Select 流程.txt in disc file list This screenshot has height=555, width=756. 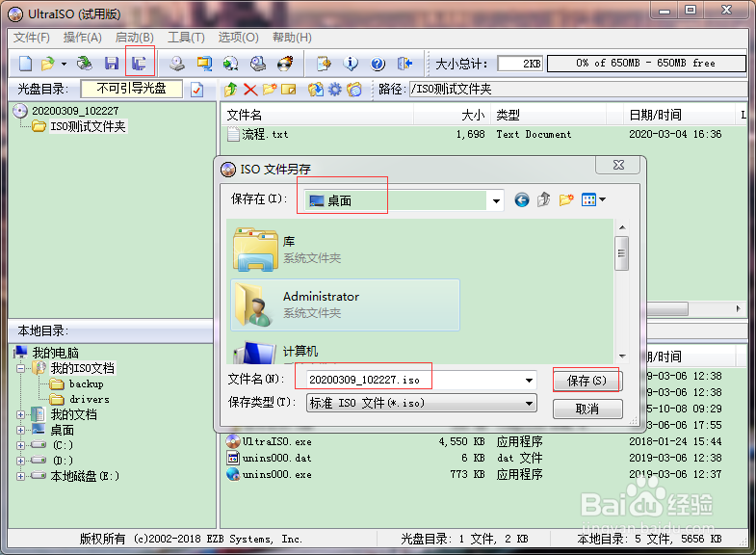[x=265, y=134]
